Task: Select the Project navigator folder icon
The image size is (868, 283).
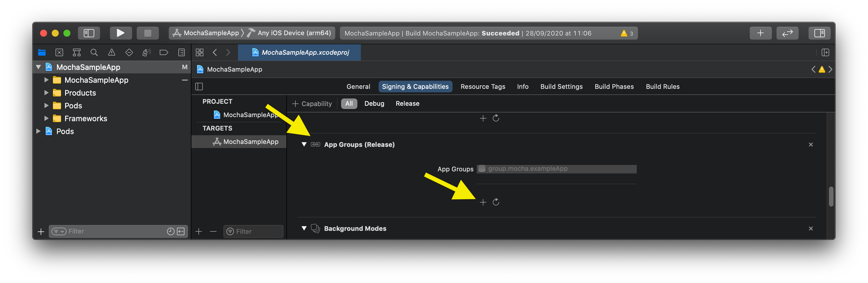Action: click(42, 53)
